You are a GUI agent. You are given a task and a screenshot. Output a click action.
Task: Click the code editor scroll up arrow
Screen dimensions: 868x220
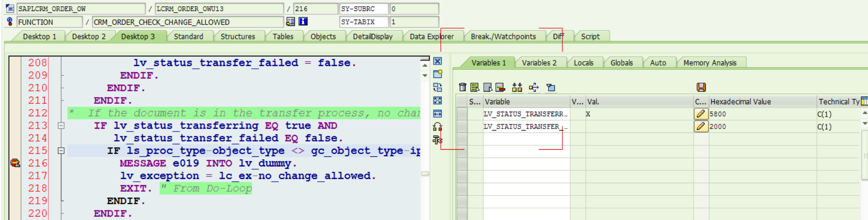pos(425,65)
